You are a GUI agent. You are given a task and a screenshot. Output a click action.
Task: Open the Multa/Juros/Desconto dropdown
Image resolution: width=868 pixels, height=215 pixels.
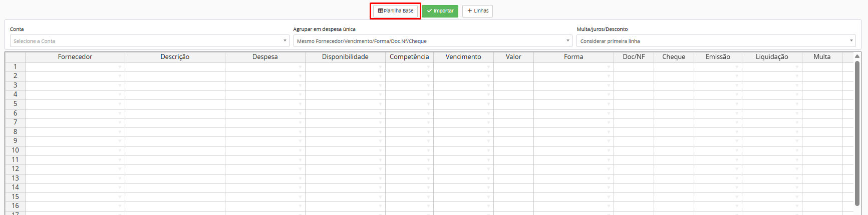pos(716,41)
